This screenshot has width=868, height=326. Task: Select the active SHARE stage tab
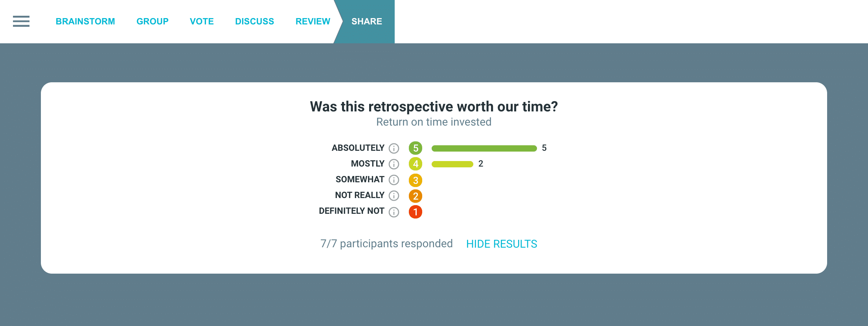366,21
